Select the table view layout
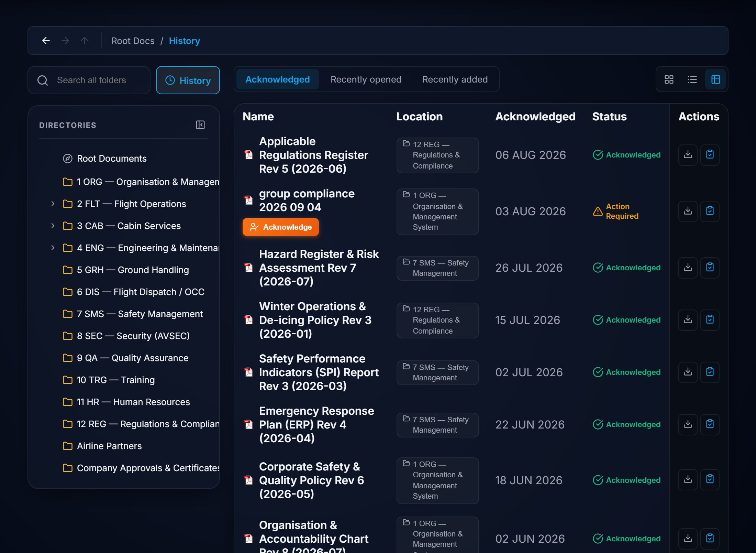756x553 pixels. [715, 79]
